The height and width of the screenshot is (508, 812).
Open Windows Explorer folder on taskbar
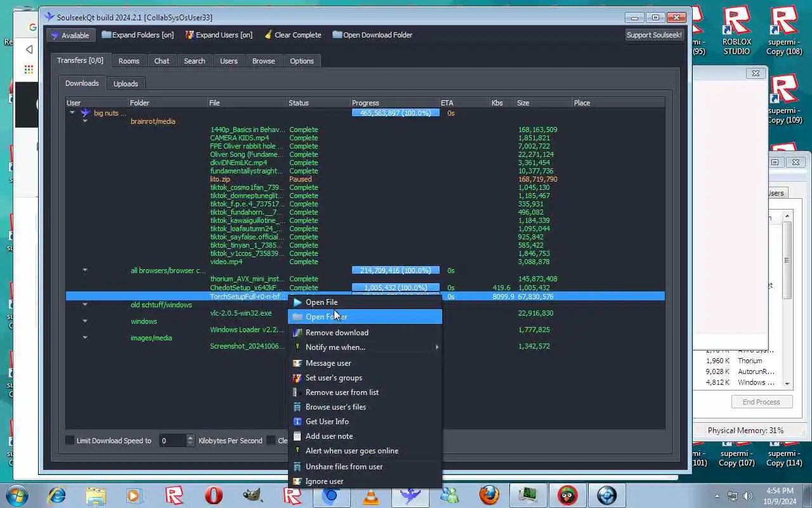click(x=96, y=495)
